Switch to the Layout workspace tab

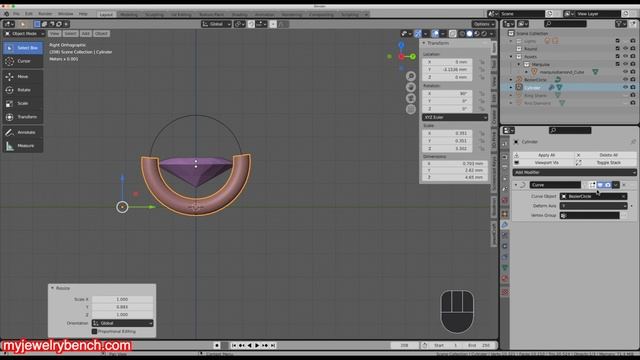pyautogui.click(x=106, y=14)
